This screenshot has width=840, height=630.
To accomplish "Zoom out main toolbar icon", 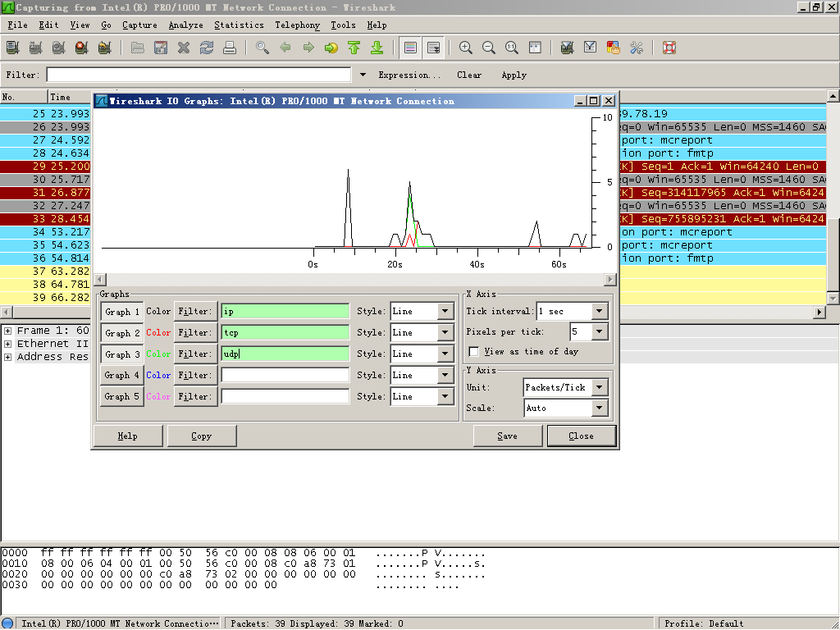I will tap(489, 48).
